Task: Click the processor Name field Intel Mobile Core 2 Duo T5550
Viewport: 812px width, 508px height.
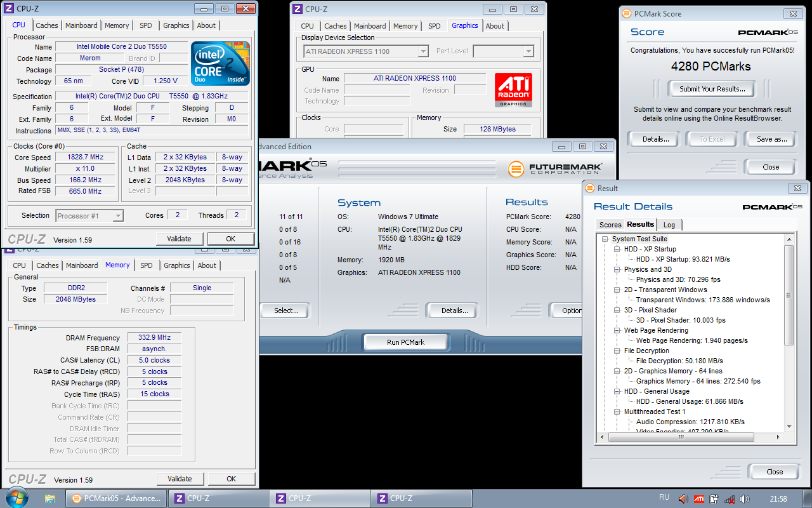Action: [x=121, y=47]
